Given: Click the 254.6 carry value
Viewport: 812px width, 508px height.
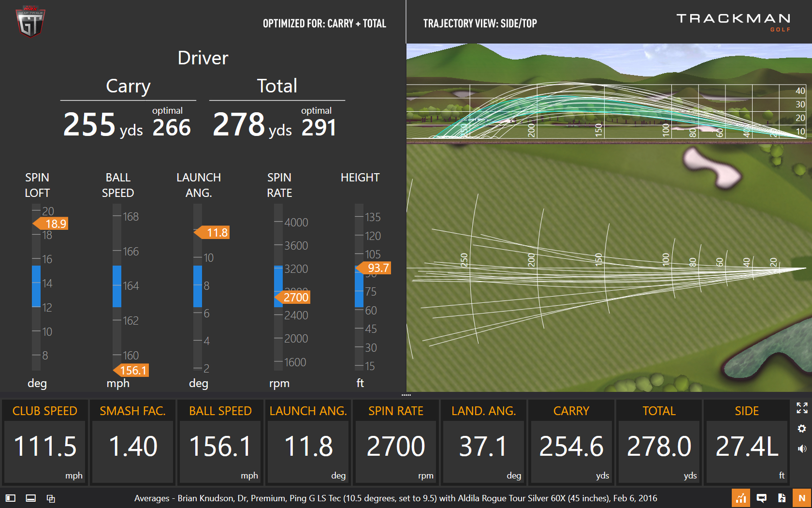Looking at the screenshot, I should pyautogui.click(x=571, y=446).
